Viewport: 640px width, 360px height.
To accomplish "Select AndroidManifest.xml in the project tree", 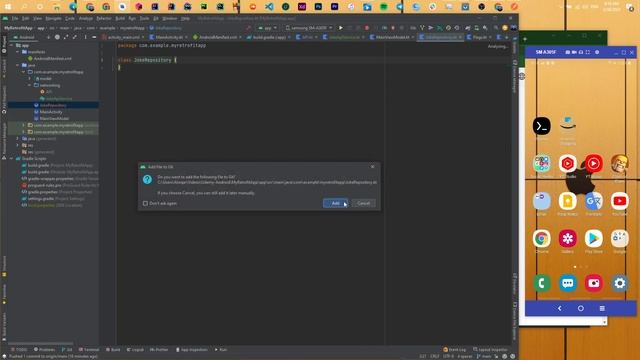I will [x=52, y=58].
